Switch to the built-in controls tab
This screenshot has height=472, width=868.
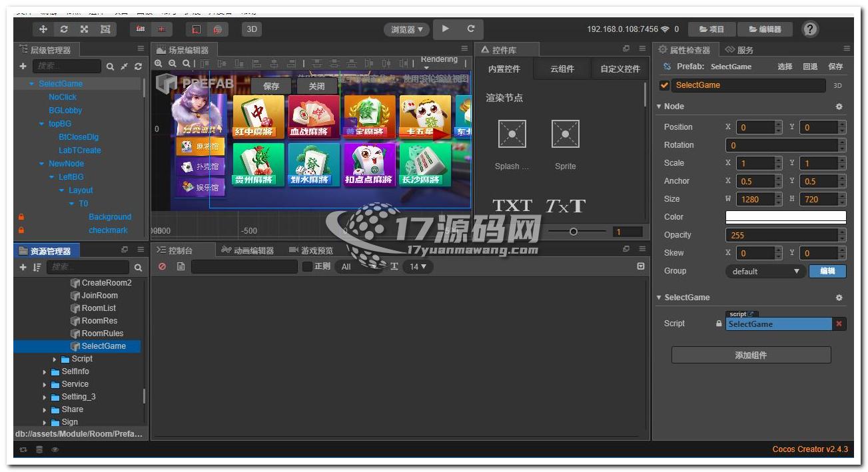point(504,69)
